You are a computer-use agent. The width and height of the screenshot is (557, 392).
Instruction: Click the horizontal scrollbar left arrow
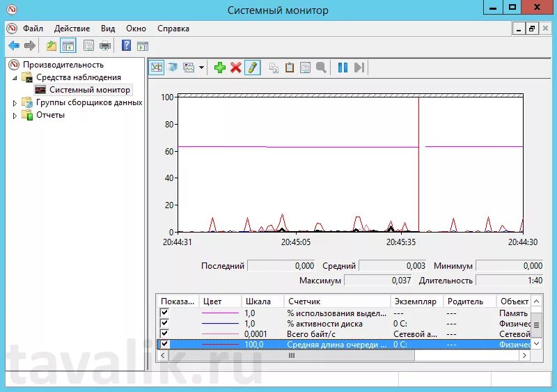click(163, 355)
